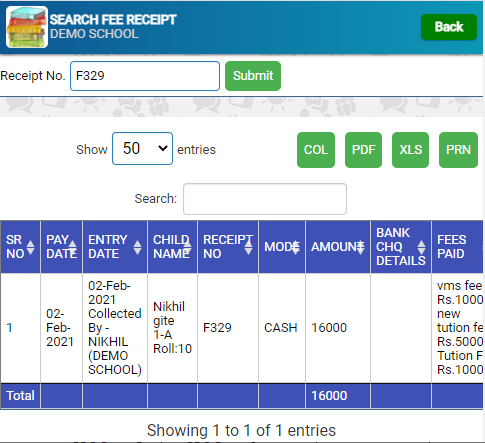Sort table by PAY DATE column arrows

[x=72, y=247]
